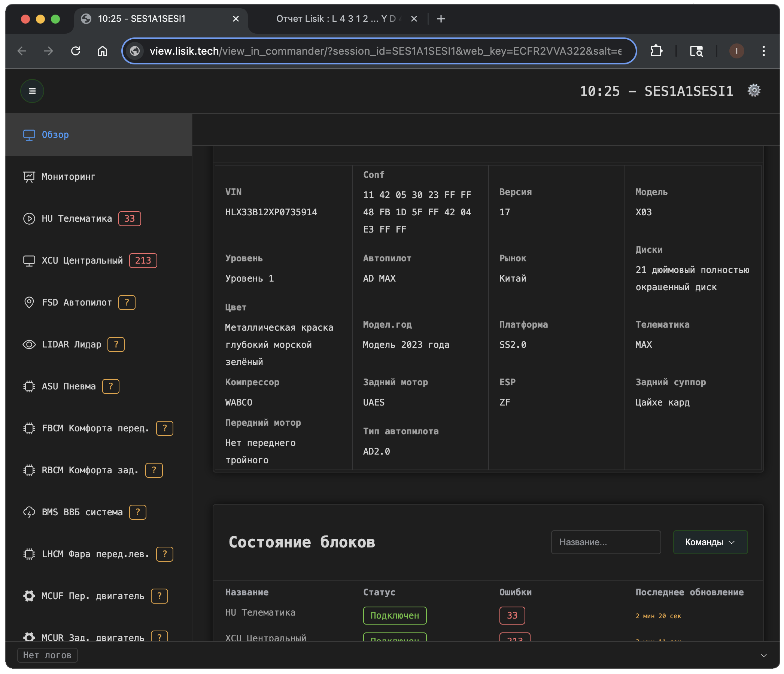
Task: Click the Нет логов button
Action: pos(47,656)
